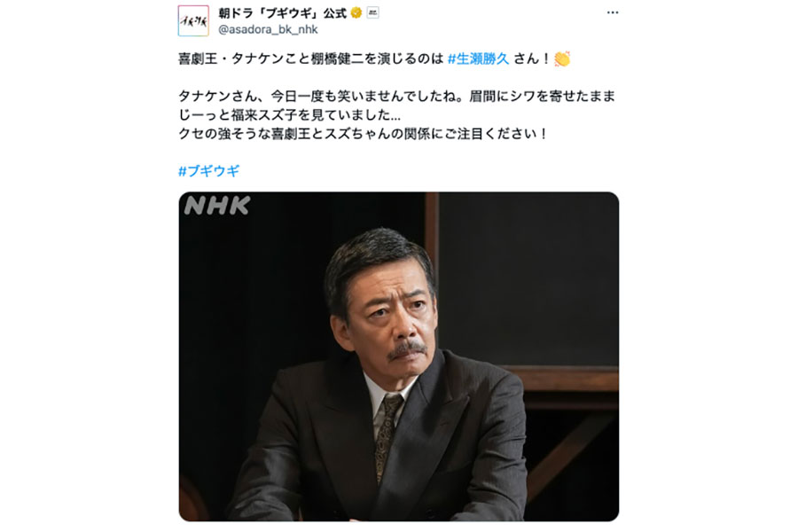Follow the #生瀬勝久 hashtag
This screenshot has height=532, width=798.
pos(479,59)
